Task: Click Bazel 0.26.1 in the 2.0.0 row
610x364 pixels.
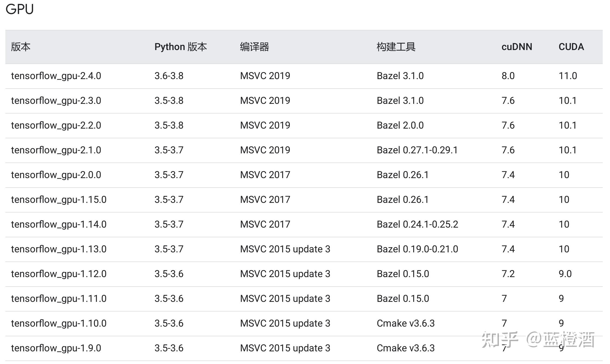Action: pyautogui.click(x=403, y=175)
